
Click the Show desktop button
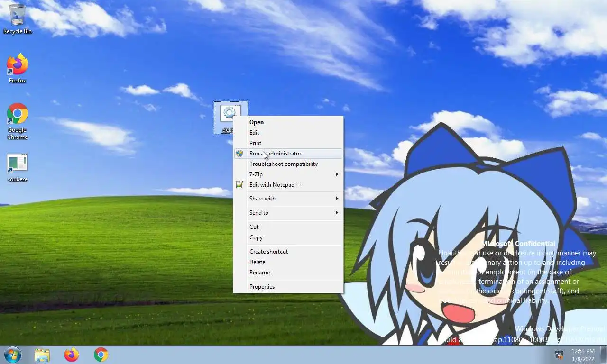[603, 355]
